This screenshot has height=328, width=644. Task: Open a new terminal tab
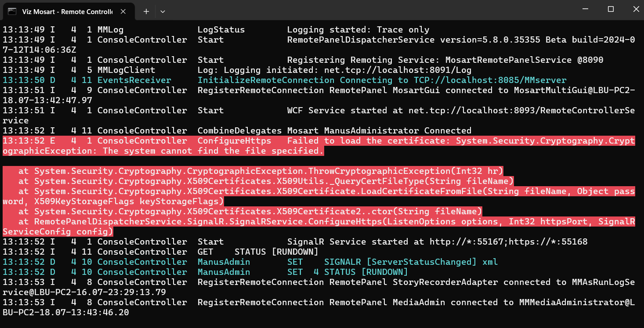click(146, 11)
